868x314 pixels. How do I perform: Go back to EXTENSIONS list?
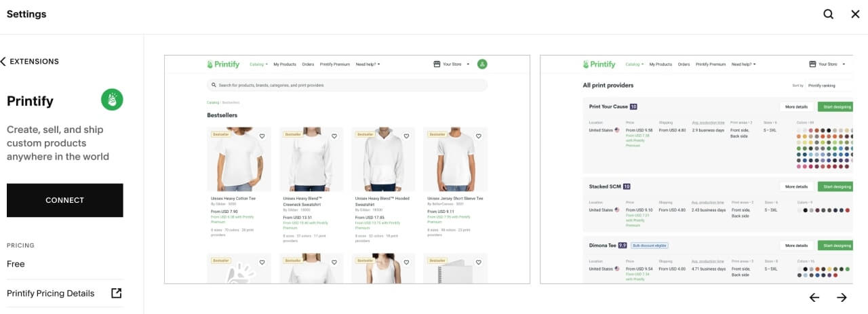[30, 61]
